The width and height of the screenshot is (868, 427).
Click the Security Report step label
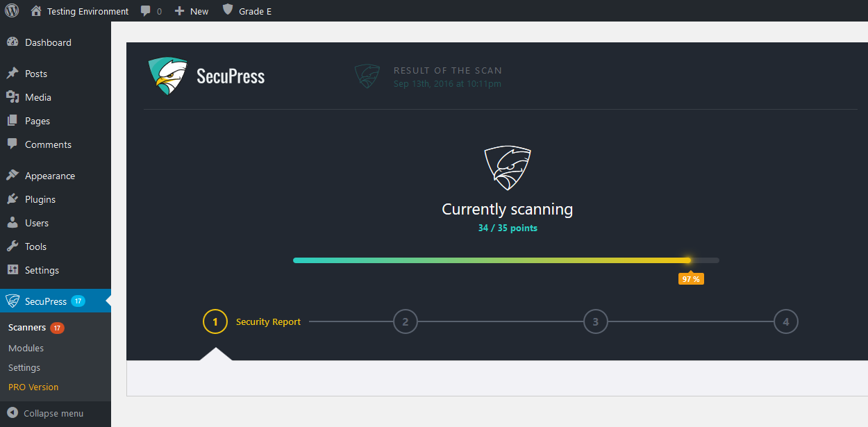(268, 321)
